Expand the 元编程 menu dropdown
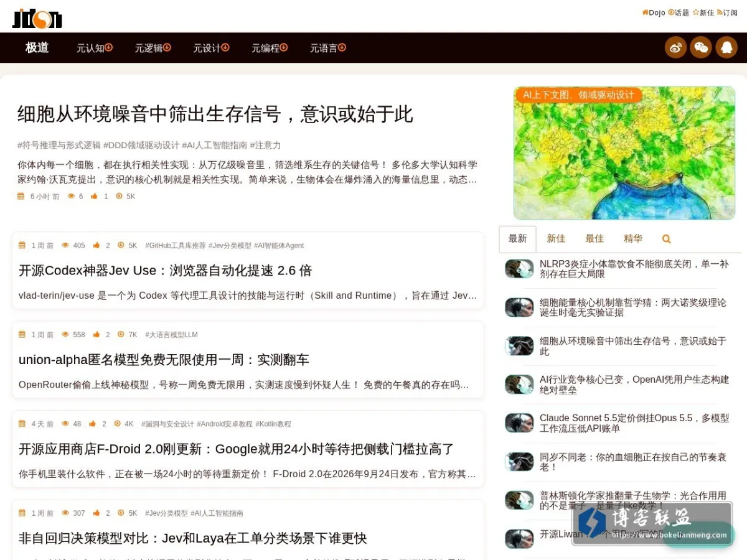 tap(284, 47)
